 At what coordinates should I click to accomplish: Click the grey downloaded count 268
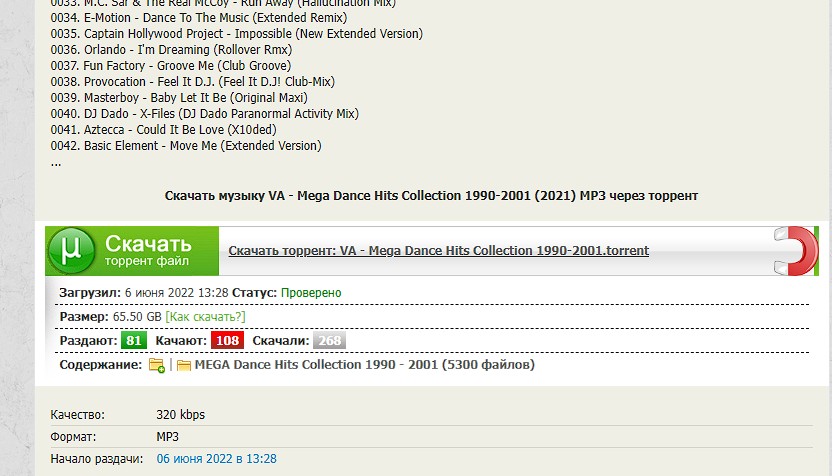330,341
